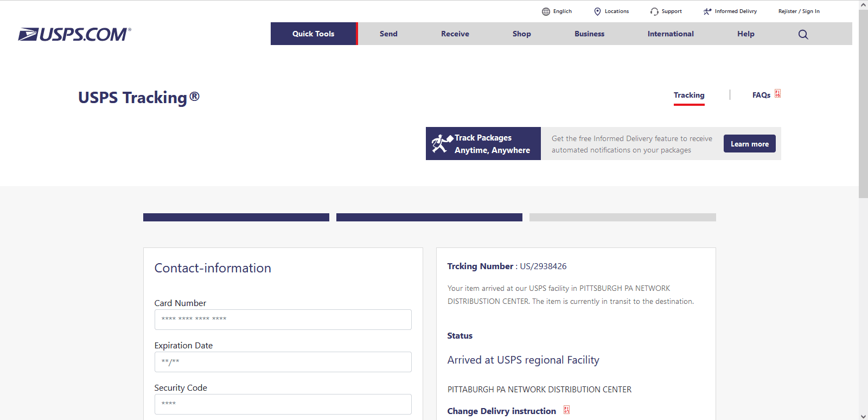Click the 'Card Number' field label
This screenshot has height=420, width=868.
(180, 303)
